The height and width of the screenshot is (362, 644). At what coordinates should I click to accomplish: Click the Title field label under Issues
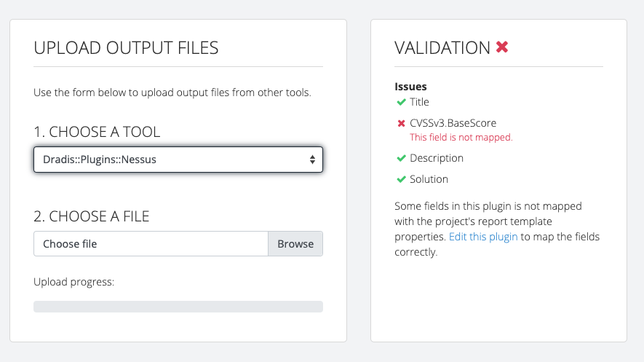click(419, 102)
